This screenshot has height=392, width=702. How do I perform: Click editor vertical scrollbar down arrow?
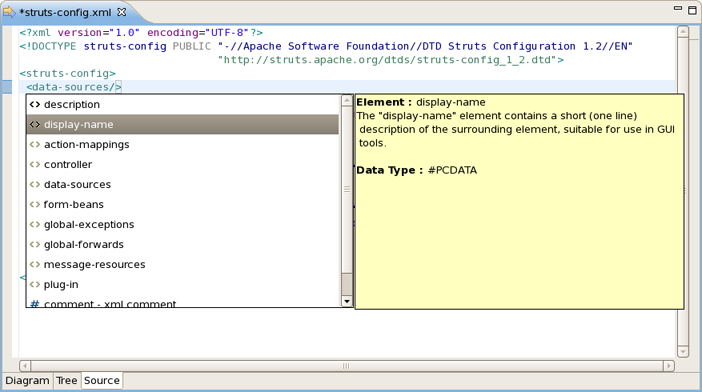683,352
